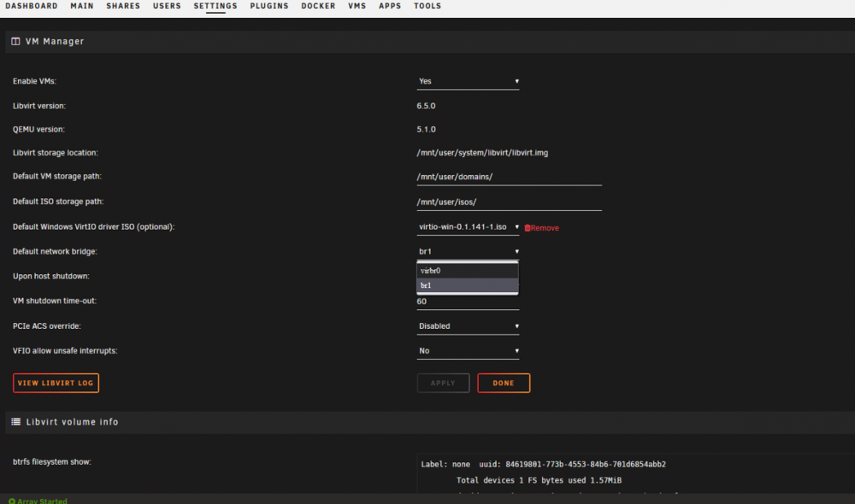Viewport: 855px width, 504px height.
Task: Select the Settings menu item
Action: point(215,6)
